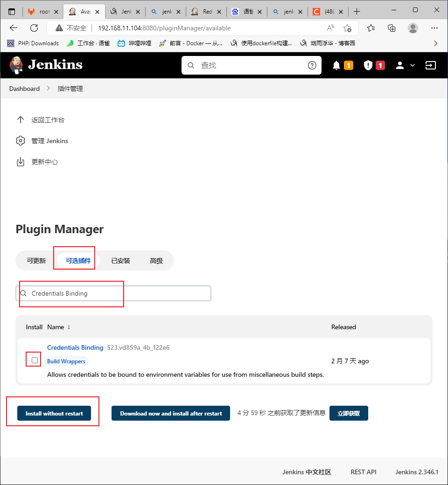448x485 pixels.
Task: Click the Jenkins logo in the header
Action: point(46,65)
